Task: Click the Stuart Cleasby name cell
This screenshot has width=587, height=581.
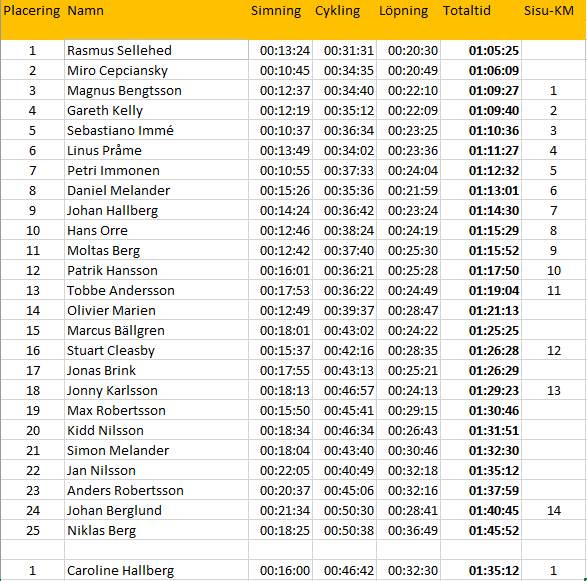Action: click(156, 350)
